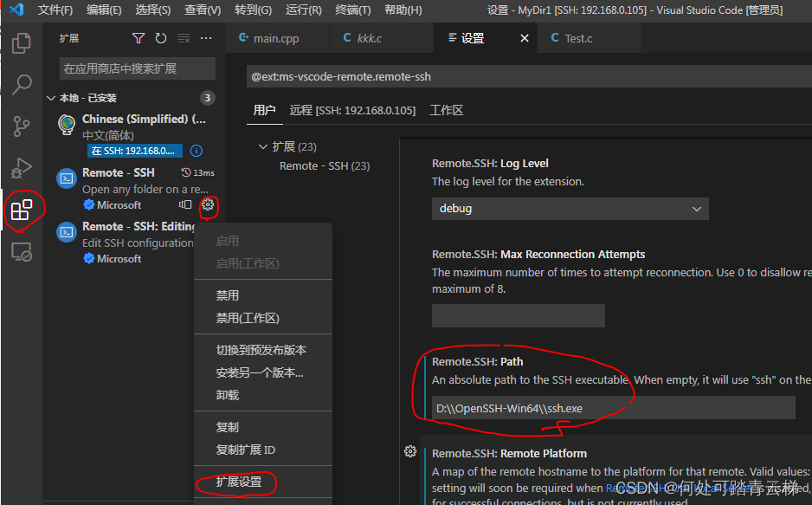
Task: Open the extensions panel more actions menu
Action: pos(206,38)
